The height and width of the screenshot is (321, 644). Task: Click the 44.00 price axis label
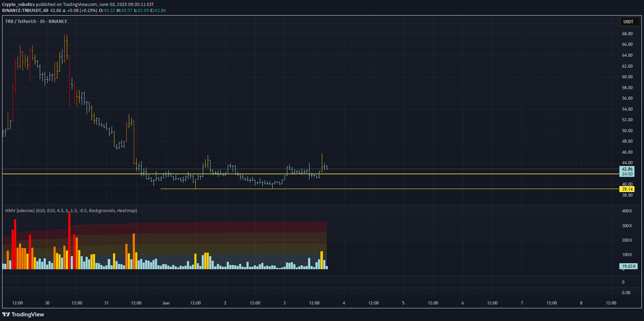(627, 163)
